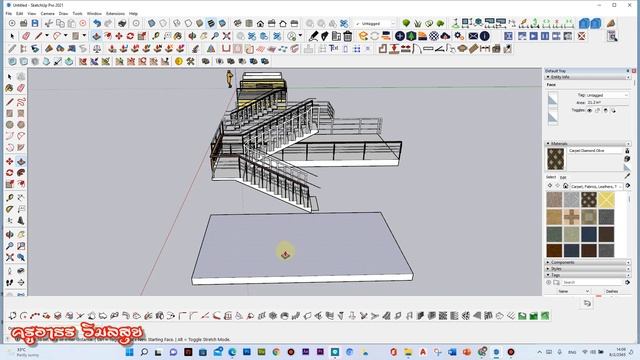Collapse the Materials panel header

587,144
